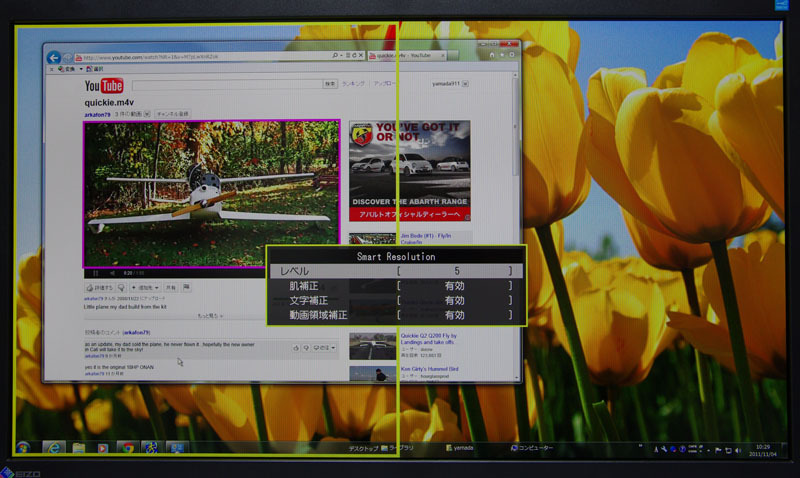This screenshot has width=800, height=478.
Task: Open Google Chrome from the taskbar
Action: [127, 447]
